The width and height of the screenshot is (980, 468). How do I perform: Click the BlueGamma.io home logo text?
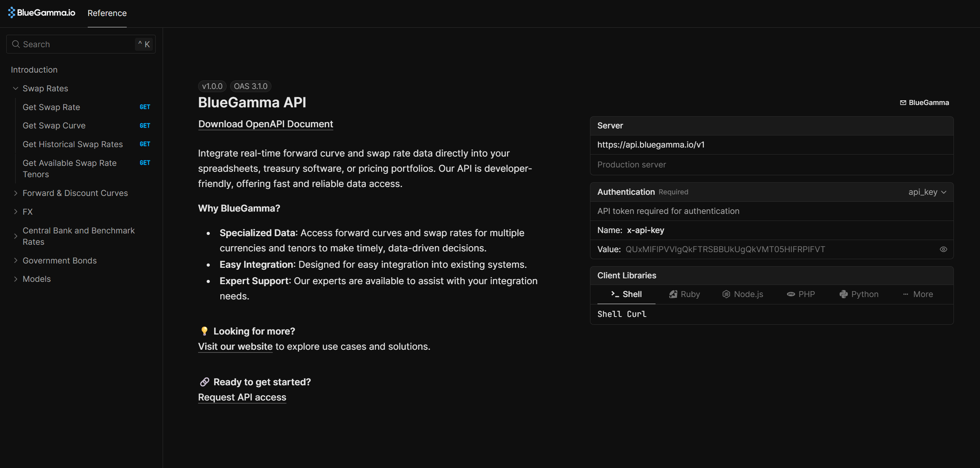pos(46,12)
